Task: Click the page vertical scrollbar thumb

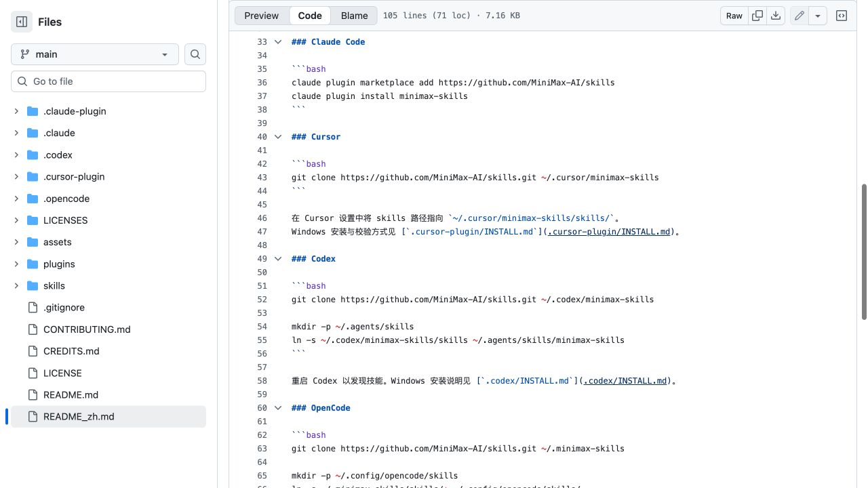Action: (x=864, y=251)
